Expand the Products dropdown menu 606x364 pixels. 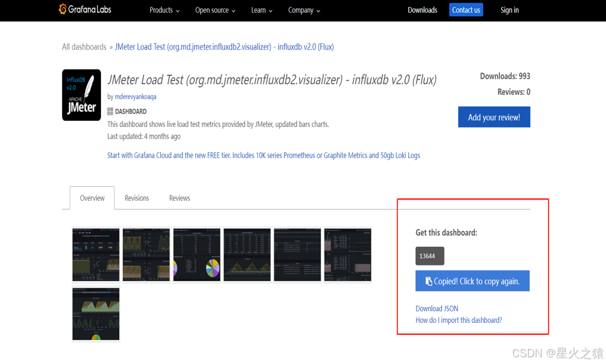pyautogui.click(x=164, y=10)
